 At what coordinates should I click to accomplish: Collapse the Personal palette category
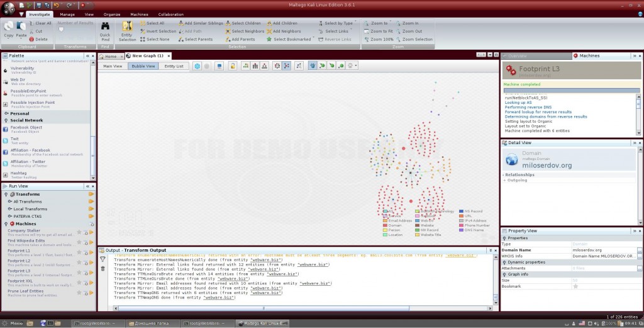[x=6, y=113]
